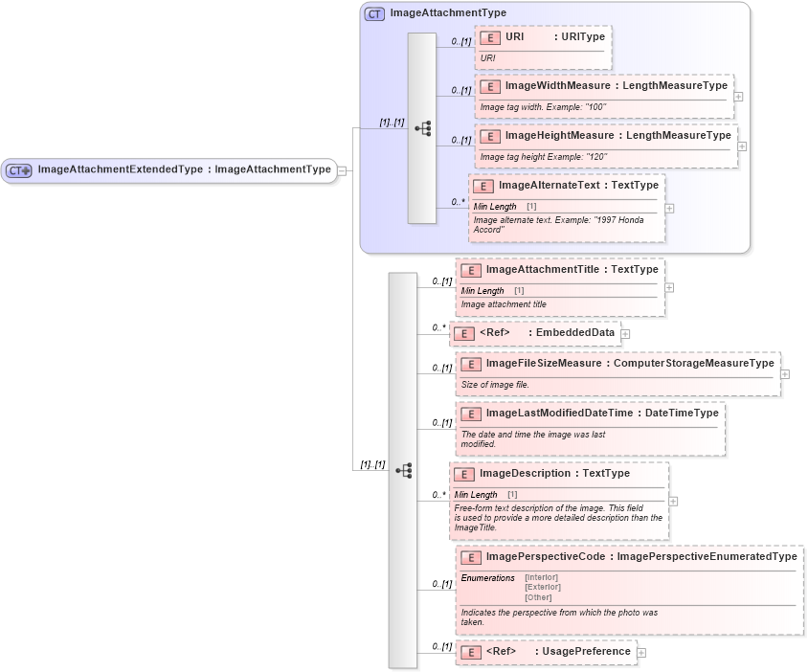Click the lower sequence compositor icon
Viewport: 808px width, 672px height.
[x=405, y=470]
